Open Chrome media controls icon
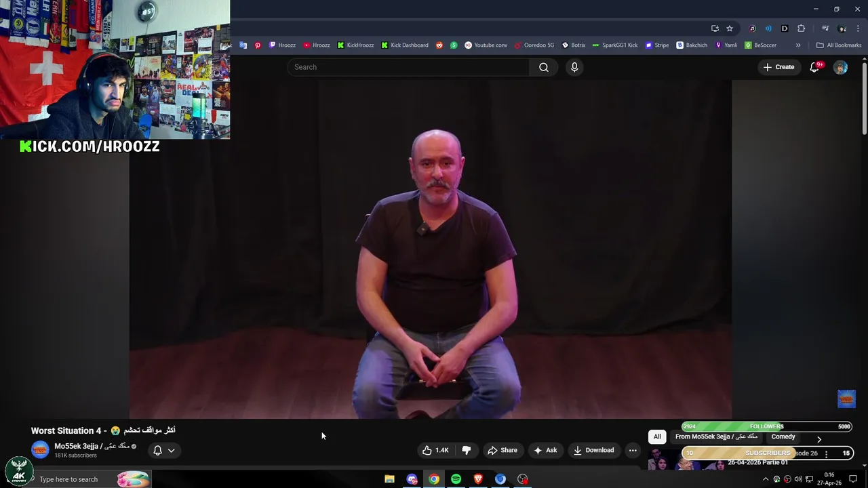 (825, 28)
